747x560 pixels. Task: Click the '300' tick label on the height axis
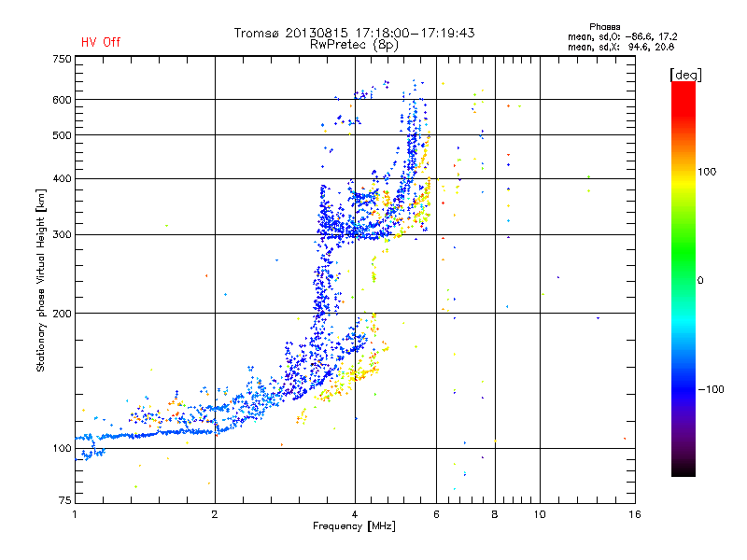coord(62,235)
